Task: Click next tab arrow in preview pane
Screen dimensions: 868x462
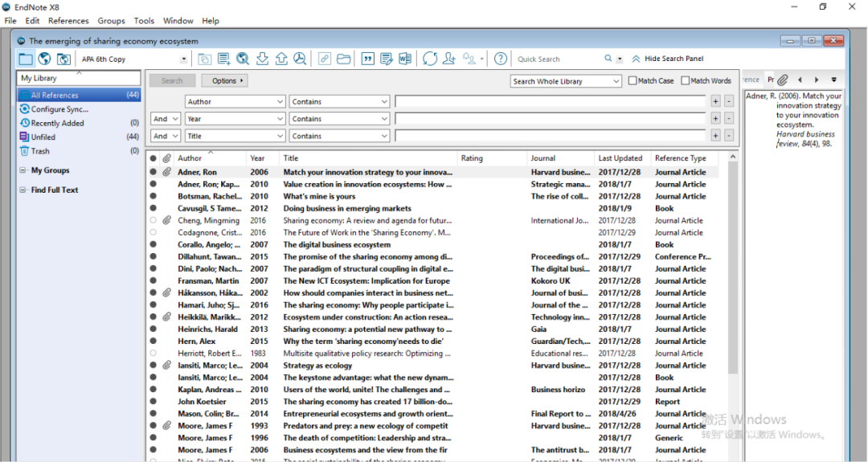Action: (817, 80)
